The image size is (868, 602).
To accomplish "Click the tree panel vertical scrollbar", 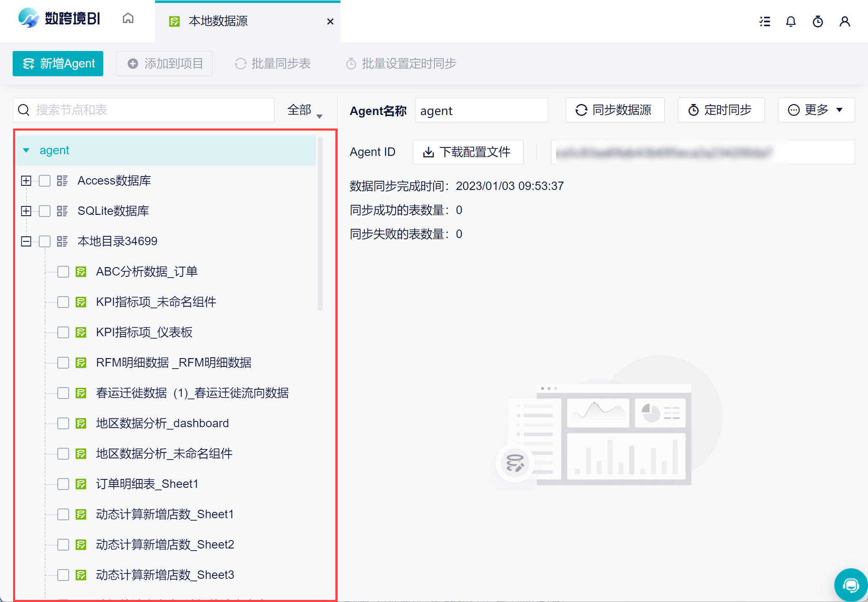I will (320, 223).
